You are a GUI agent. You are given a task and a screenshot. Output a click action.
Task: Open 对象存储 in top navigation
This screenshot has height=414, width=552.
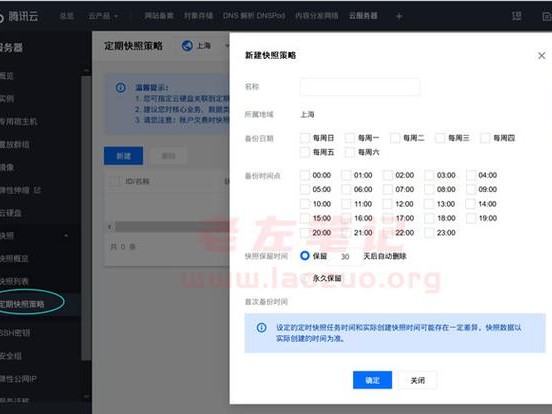198,16
